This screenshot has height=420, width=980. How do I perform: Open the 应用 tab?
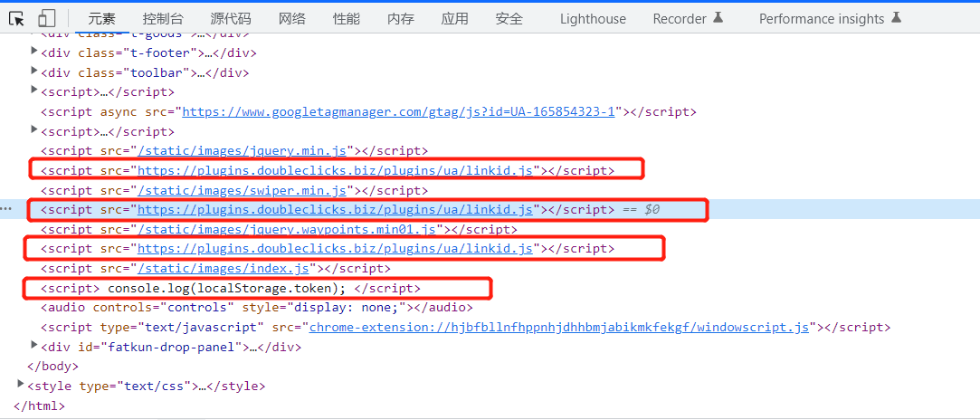(454, 19)
